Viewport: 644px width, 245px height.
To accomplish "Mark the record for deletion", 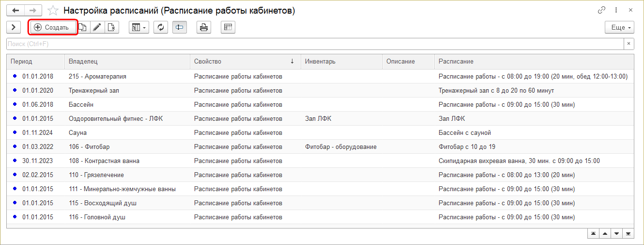I will coord(111,28).
